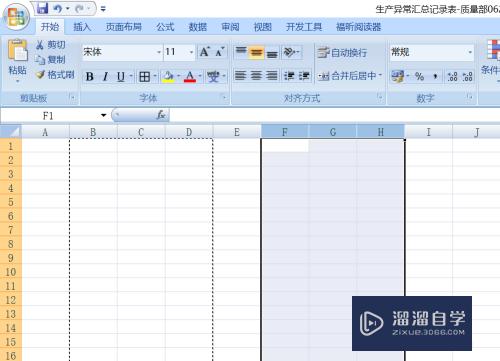Open the alignment settings dialog launcher
Image resolution: width=500 pixels, height=361 pixels.
380,97
